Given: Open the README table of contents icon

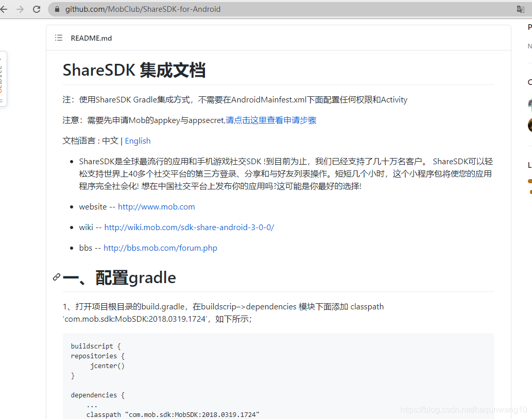Looking at the screenshot, I should click(x=59, y=38).
